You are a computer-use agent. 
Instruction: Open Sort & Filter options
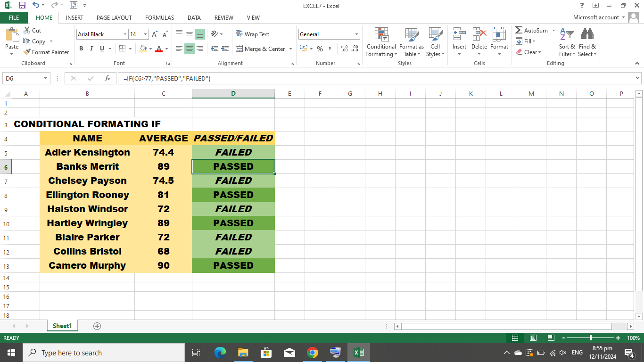coord(567,42)
